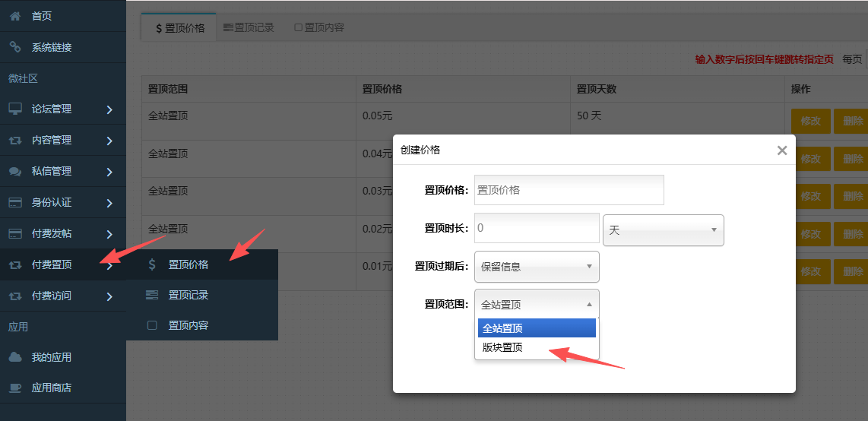Click 修改 button for the 0.05元 row

(x=809, y=121)
